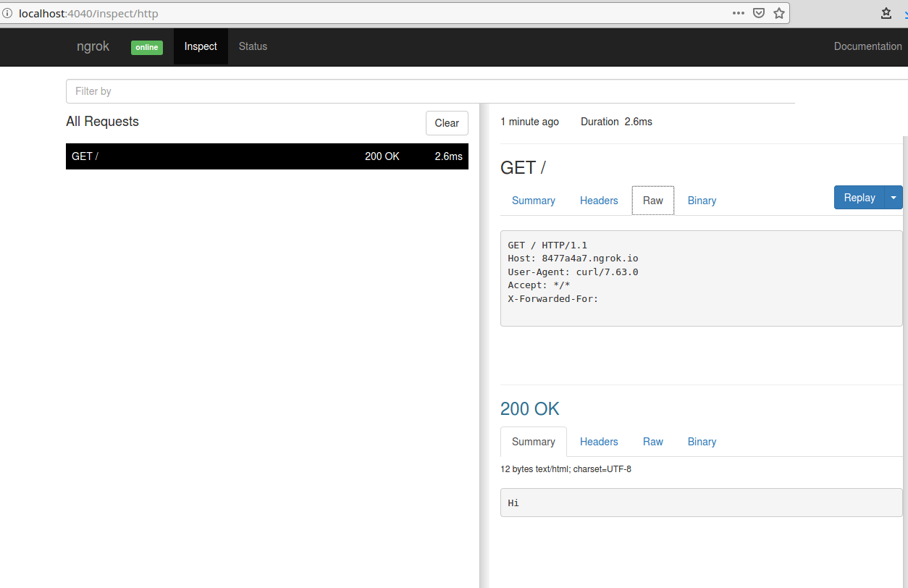908x588 pixels.
Task: Click the GET / HTTP/1.1 raw line
Action: tap(547, 245)
